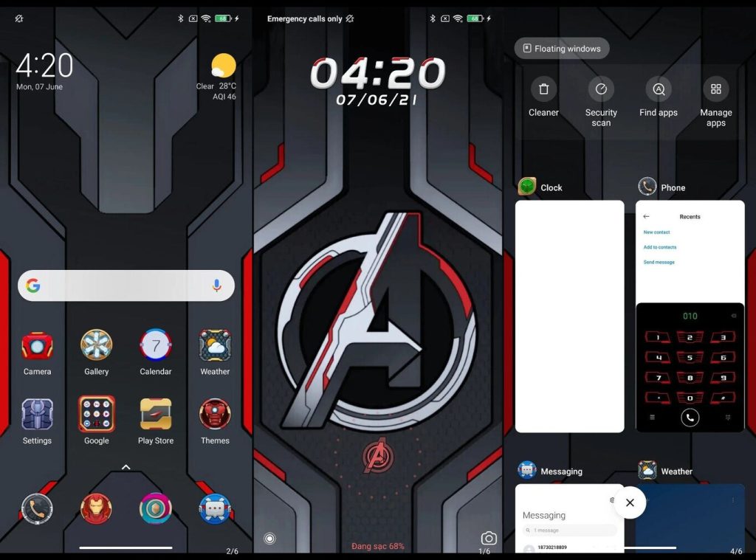The image size is (756, 560).
Task: Tap the back arrow beside Recents
Action: pyautogui.click(x=646, y=217)
